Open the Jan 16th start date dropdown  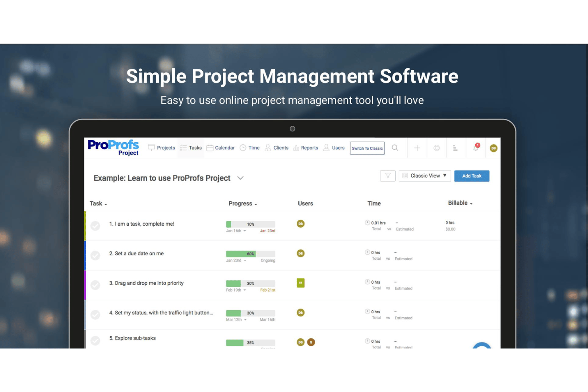point(236,231)
